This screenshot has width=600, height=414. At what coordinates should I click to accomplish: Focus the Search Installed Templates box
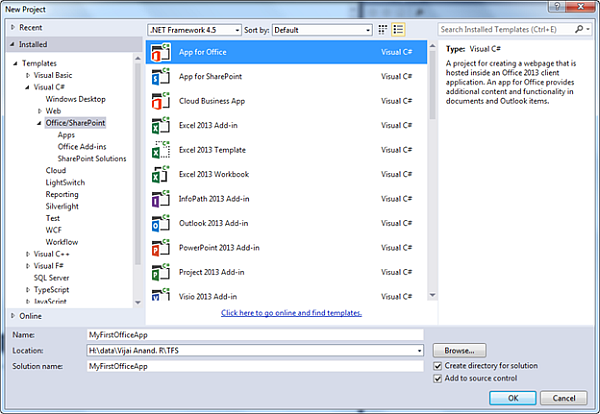click(x=506, y=29)
